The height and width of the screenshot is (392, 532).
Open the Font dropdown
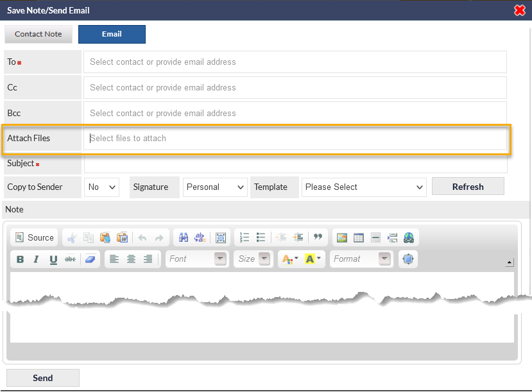[x=197, y=259]
